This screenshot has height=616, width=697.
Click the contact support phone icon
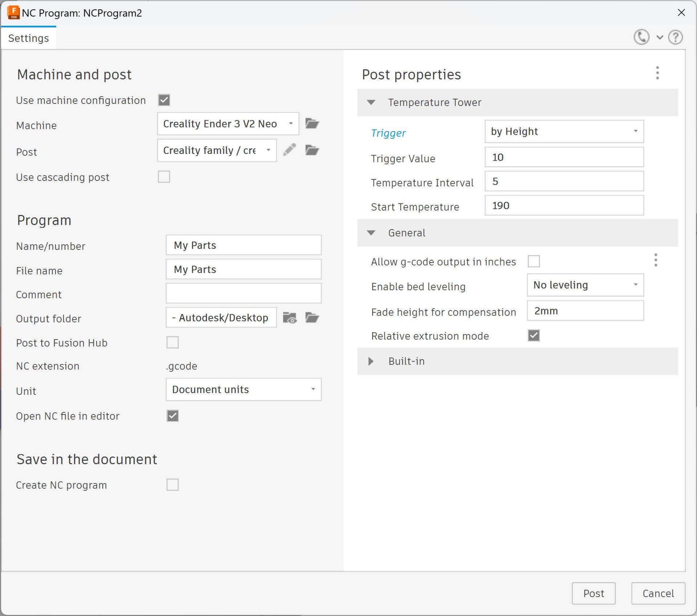click(641, 37)
